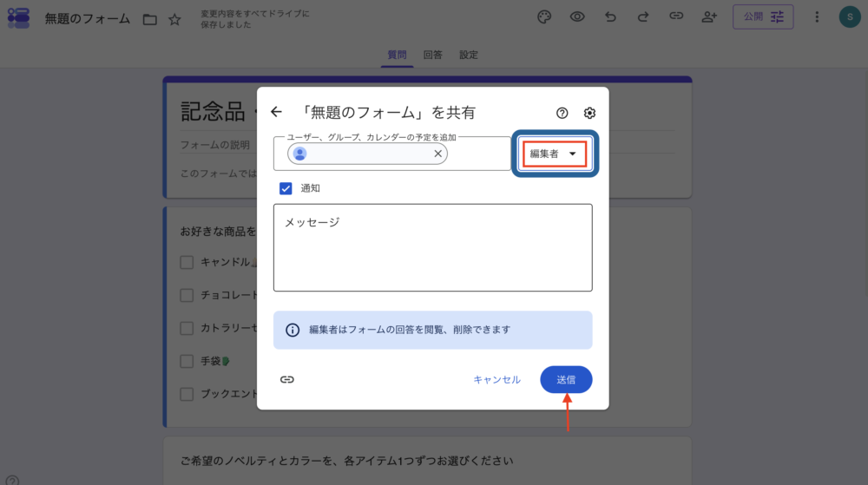This screenshot has height=485, width=868.
Task: Open share dialog settings gear
Action: coord(589,113)
